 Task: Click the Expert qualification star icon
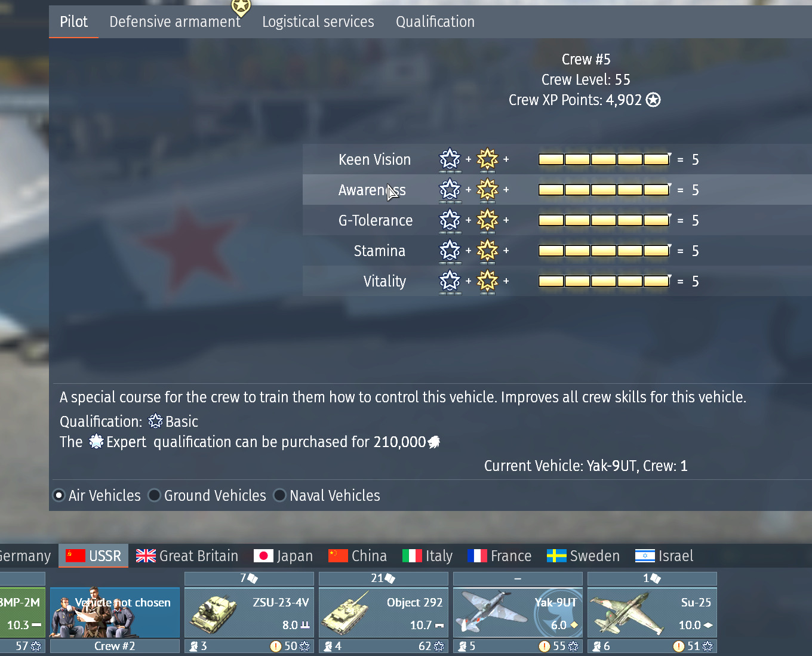click(x=96, y=442)
